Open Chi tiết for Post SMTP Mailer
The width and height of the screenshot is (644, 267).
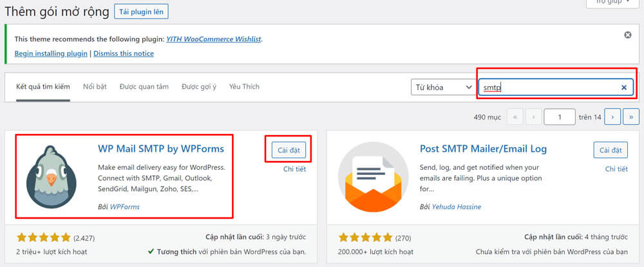coord(616,169)
